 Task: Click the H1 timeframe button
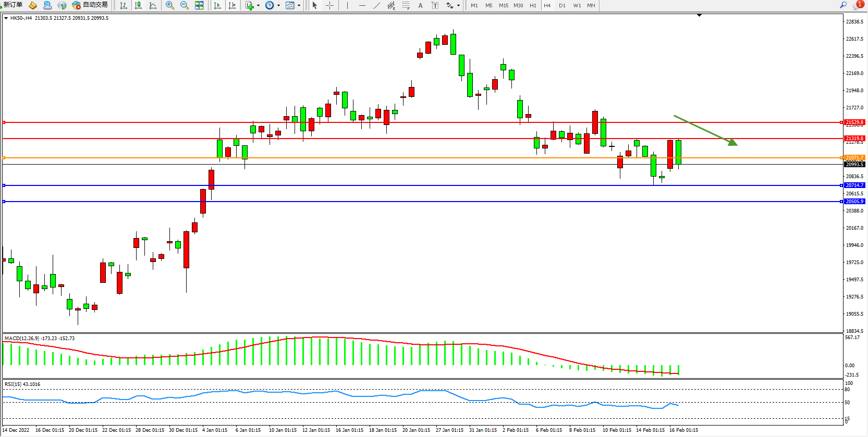point(533,6)
